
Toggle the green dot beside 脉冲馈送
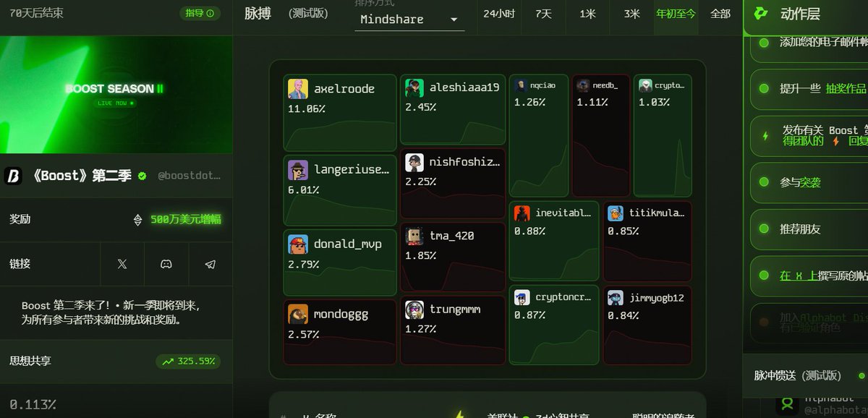pos(861,376)
